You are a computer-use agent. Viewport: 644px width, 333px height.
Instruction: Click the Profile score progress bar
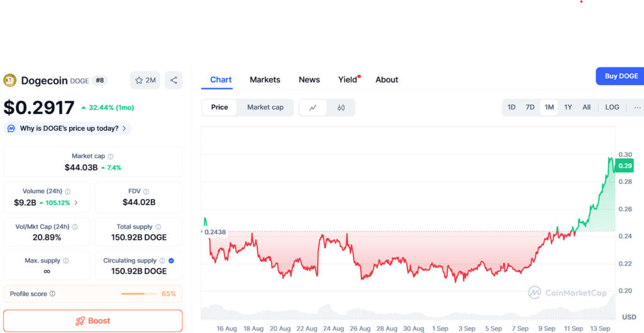coord(139,294)
